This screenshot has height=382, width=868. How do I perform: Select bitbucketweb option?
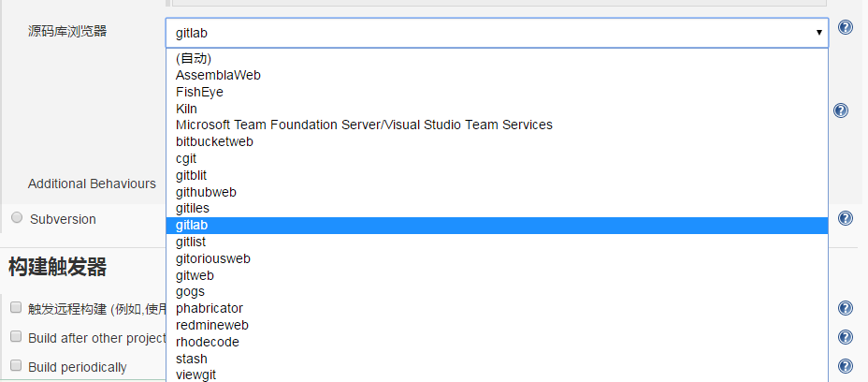497,141
